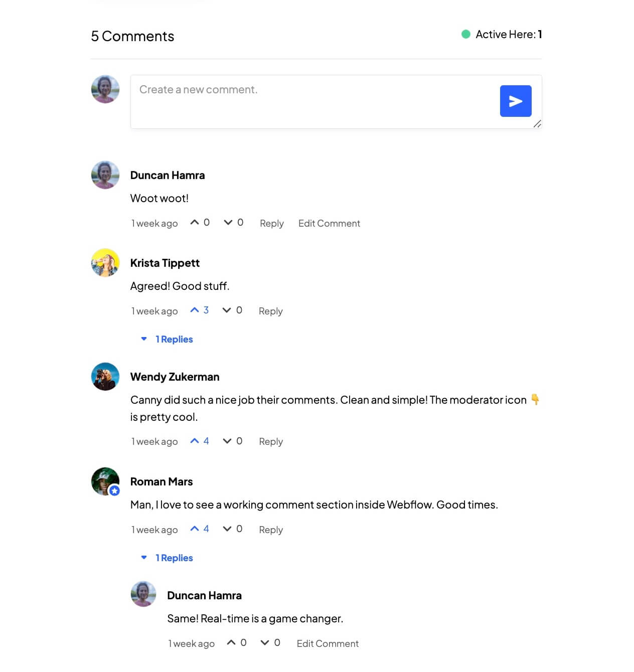Viewport: 634px width, 672px height.
Task: Upvote Duncan Hamra's "Woot woot!" comment
Action: (x=196, y=222)
